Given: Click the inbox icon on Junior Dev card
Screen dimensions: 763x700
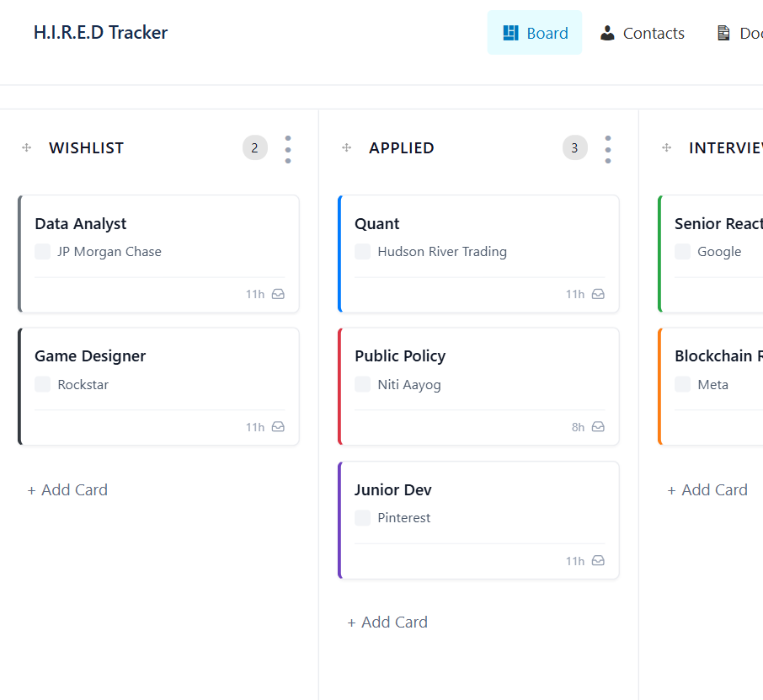Looking at the screenshot, I should coord(598,561).
